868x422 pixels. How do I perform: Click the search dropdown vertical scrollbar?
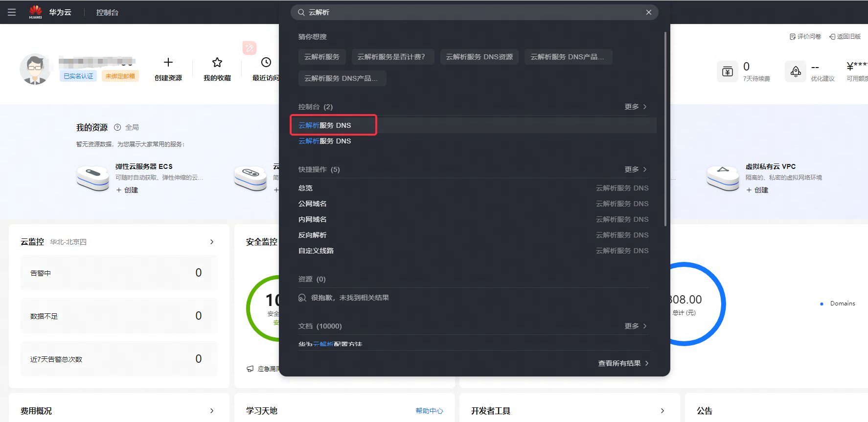(x=665, y=128)
